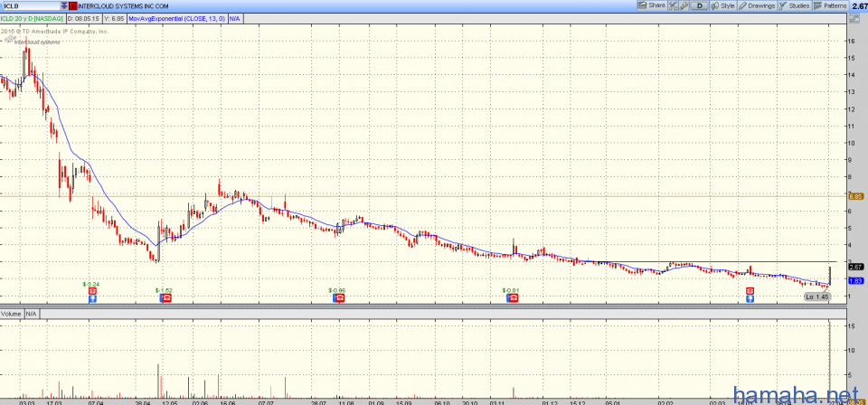The height and width of the screenshot is (405, 868).
Task: Click the ICLD 20 y D NASDAQ label
Action: pos(33,19)
